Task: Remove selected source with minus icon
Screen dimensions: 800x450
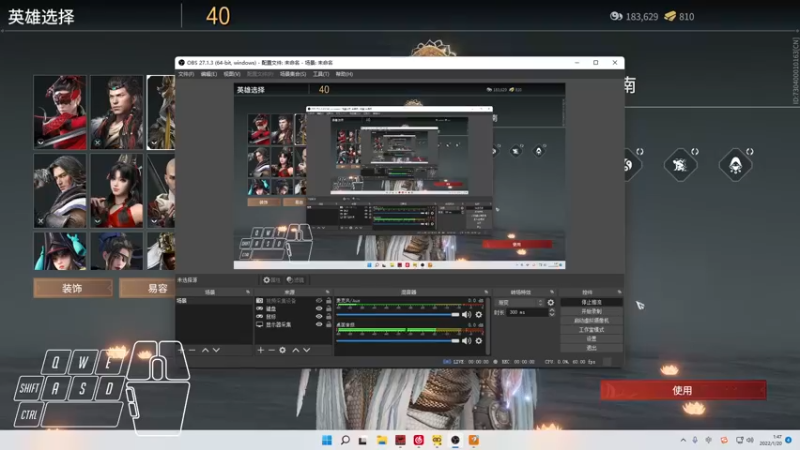Action: 271,350
